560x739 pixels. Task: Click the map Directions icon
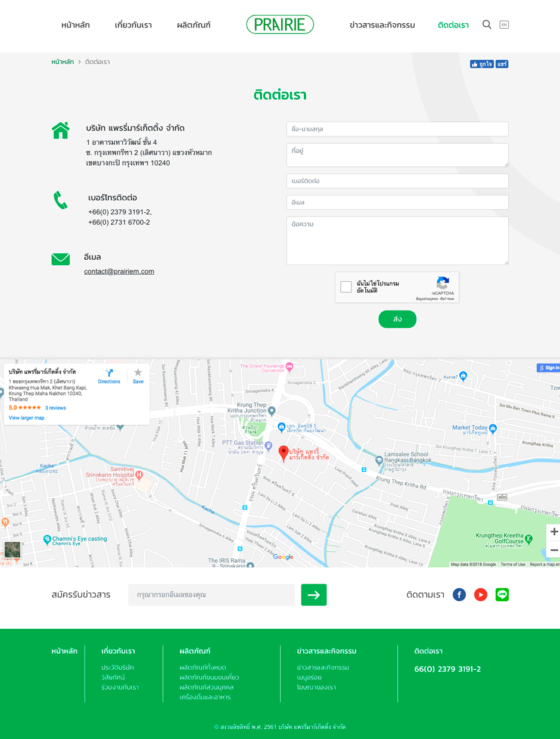click(109, 373)
